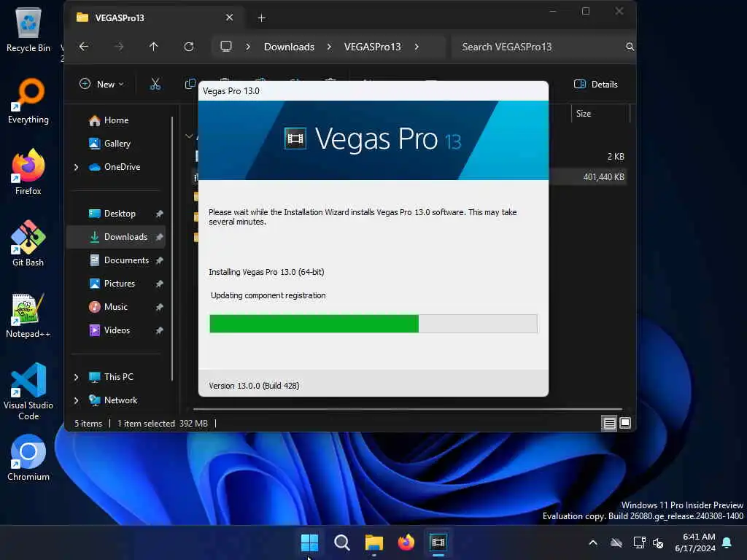Launch the Everything search desktop icon

point(28,101)
